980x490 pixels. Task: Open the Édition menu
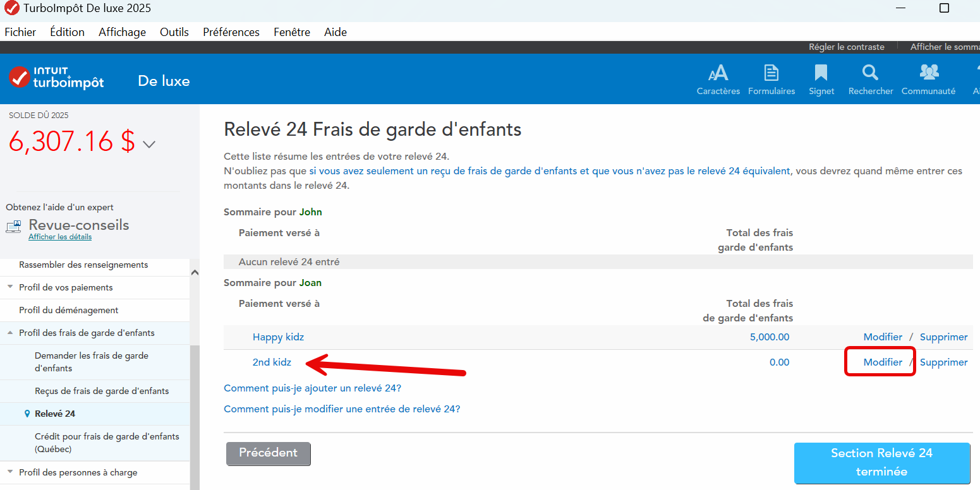(x=68, y=32)
